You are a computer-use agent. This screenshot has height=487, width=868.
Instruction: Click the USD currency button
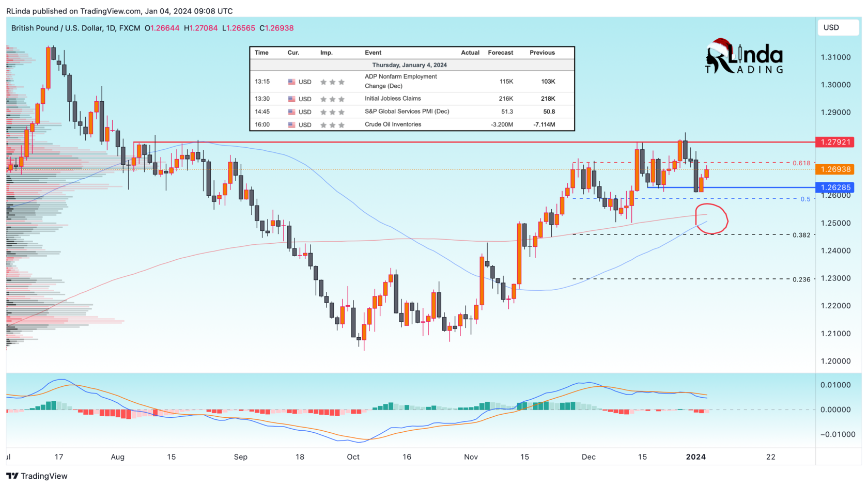point(838,27)
